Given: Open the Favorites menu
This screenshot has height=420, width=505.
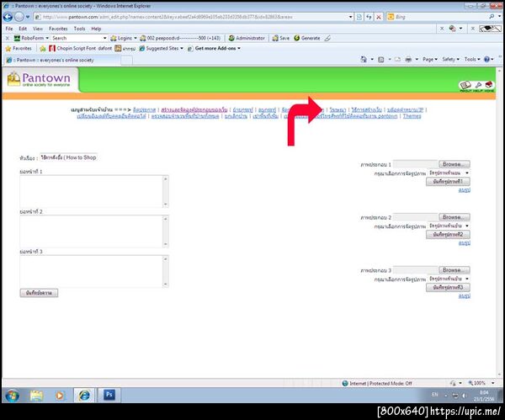Looking at the screenshot, I should coord(58,29).
